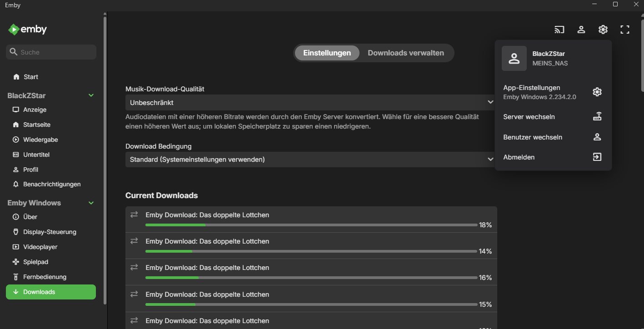This screenshot has width=644, height=329.
Task: Open Videoplayer settings in sidebar
Action: coord(40,247)
